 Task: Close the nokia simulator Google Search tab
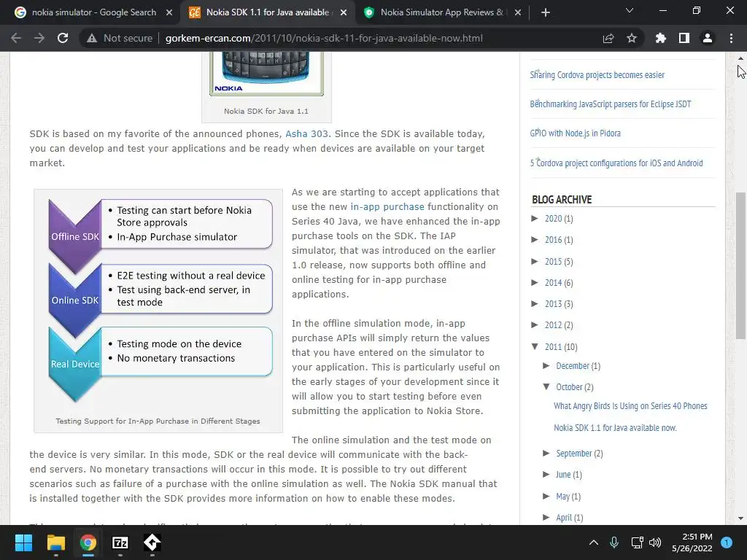[169, 12]
